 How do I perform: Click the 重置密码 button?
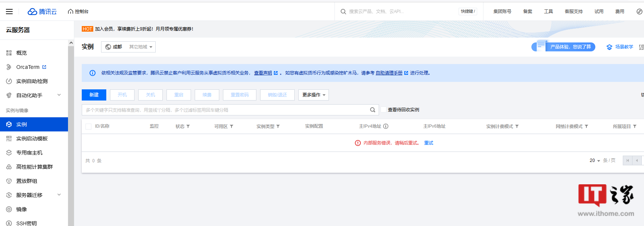click(240, 95)
